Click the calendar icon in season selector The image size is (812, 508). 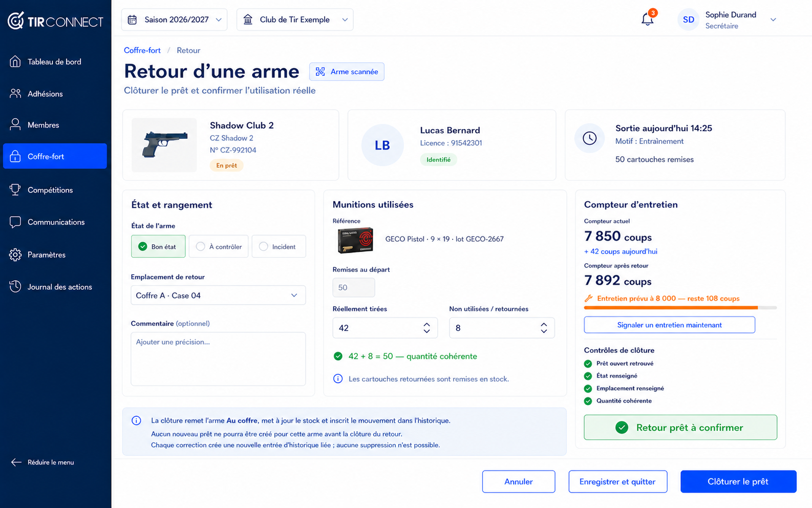(132, 19)
